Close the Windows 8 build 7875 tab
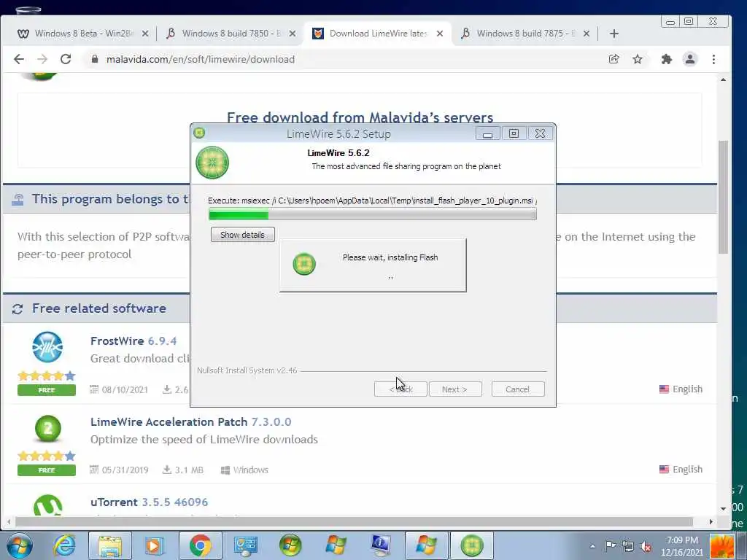This screenshot has height=560, width=747. pyautogui.click(x=587, y=34)
